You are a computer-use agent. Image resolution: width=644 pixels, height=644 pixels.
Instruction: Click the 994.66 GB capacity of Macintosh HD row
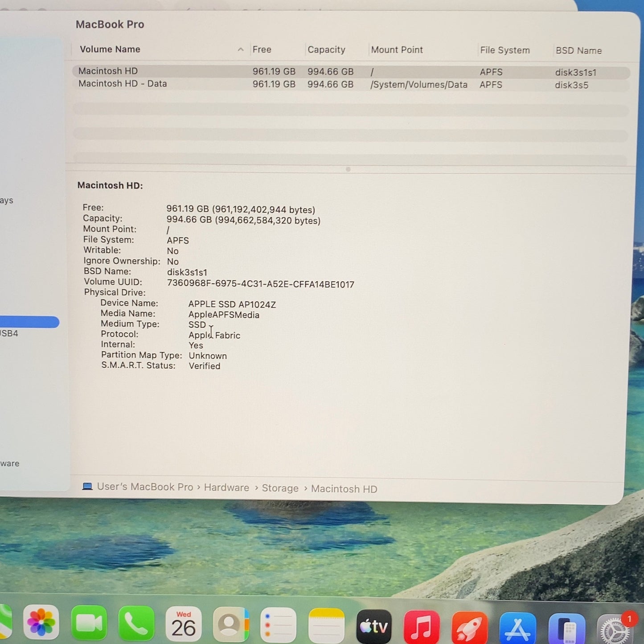pyautogui.click(x=330, y=72)
